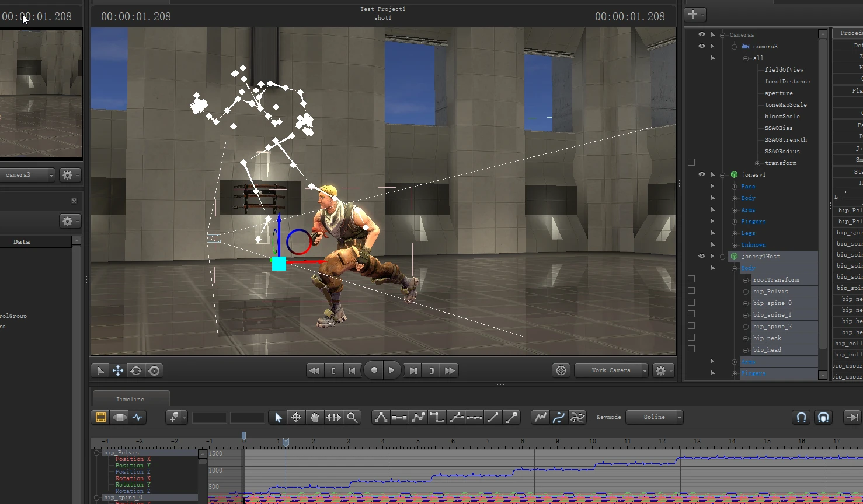The width and height of the screenshot is (863, 504).
Task: Toggle visibility eye for camera3
Action: click(702, 46)
